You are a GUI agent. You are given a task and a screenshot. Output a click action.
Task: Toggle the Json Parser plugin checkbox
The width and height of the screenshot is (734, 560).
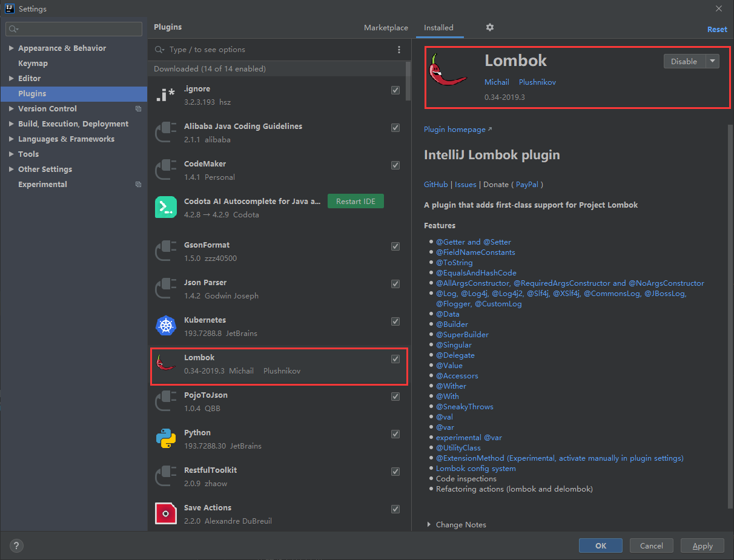click(x=395, y=284)
